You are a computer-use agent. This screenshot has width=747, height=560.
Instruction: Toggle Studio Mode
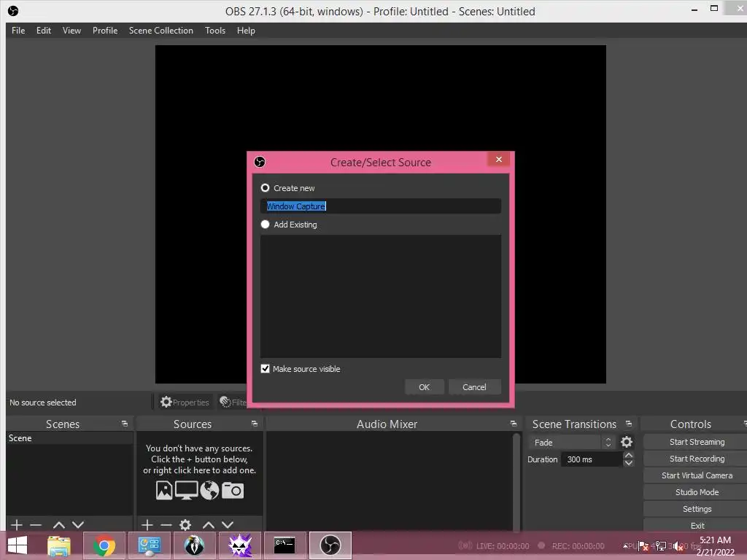click(697, 492)
